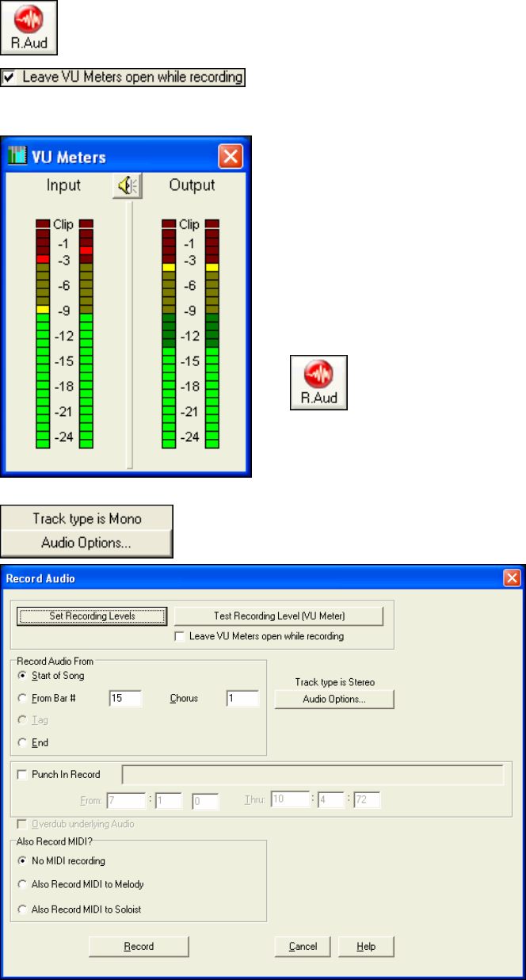
Task: Open Help for Record Audio
Action: click(366, 946)
